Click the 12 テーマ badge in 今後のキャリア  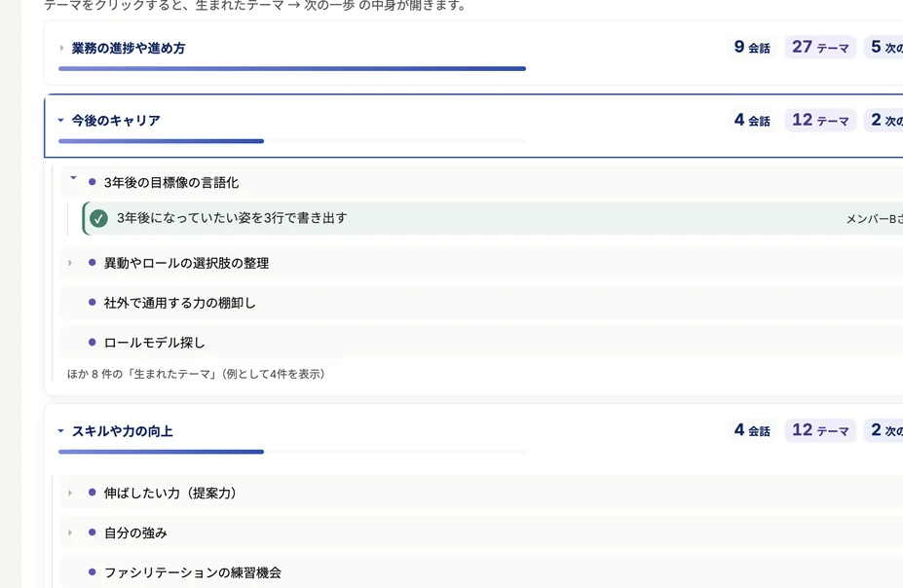tap(820, 121)
